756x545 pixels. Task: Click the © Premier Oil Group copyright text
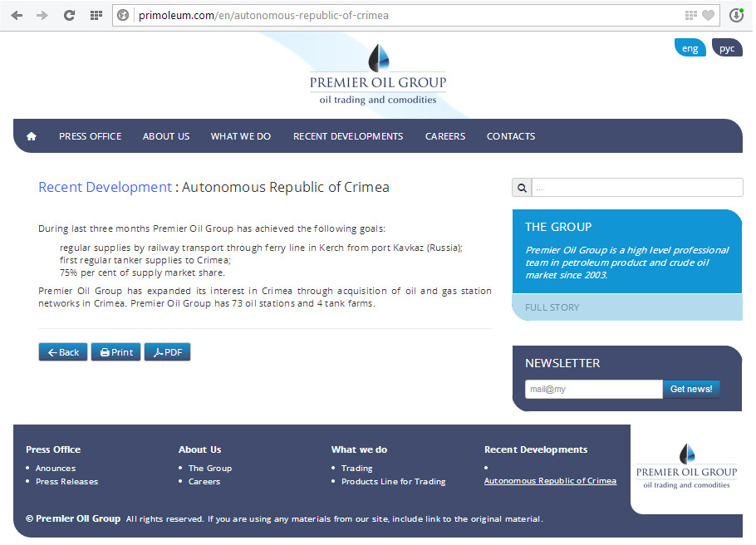click(73, 518)
